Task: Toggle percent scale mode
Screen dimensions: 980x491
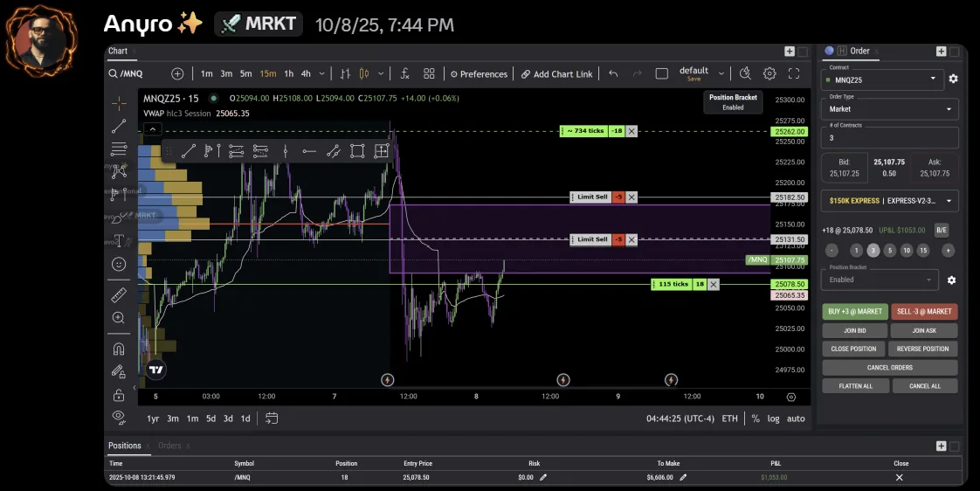Action: tap(756, 418)
